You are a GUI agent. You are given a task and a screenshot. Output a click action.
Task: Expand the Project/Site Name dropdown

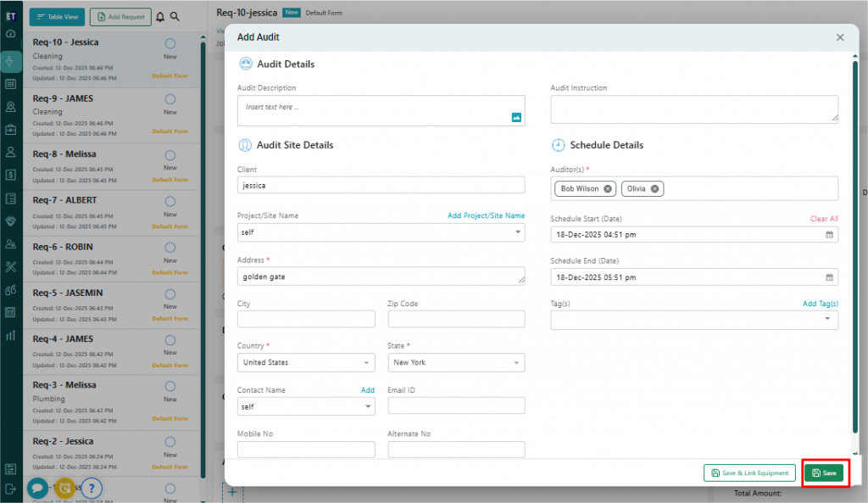[x=517, y=232]
